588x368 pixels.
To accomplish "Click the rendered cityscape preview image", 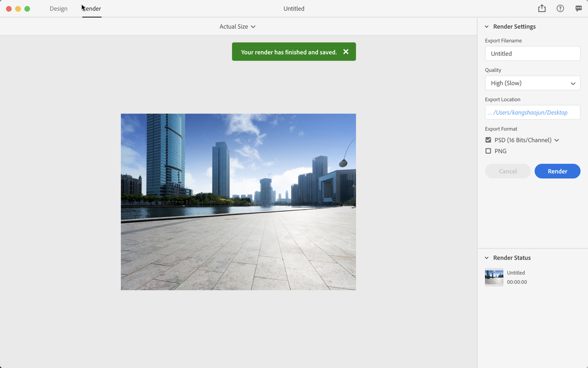I will pos(238,201).
